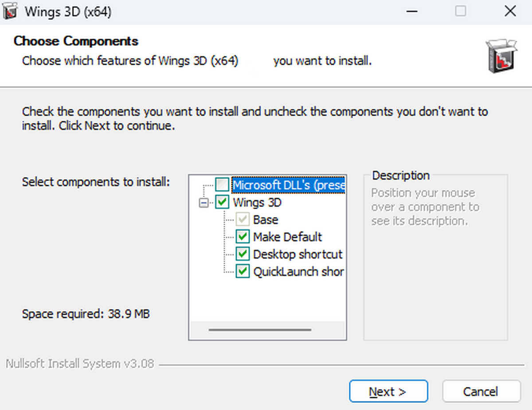Click the installer box icon in header
The image size is (532, 410).
coord(501,55)
